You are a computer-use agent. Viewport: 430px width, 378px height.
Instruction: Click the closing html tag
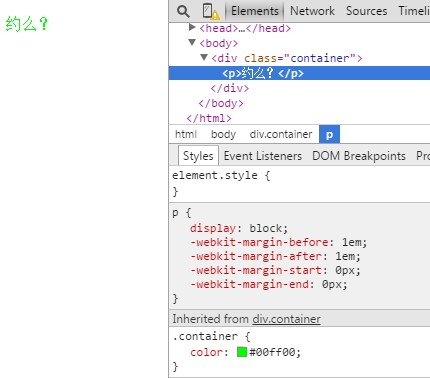(209, 118)
